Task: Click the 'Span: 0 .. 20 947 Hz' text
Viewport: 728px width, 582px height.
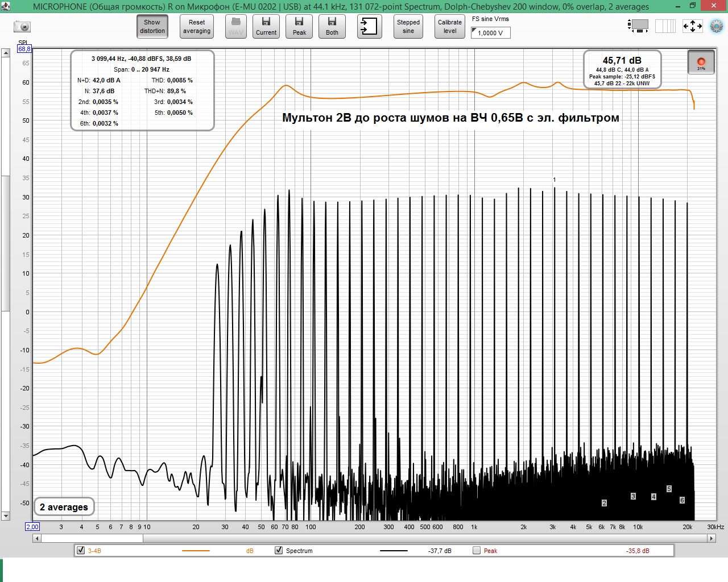Action: [142, 69]
